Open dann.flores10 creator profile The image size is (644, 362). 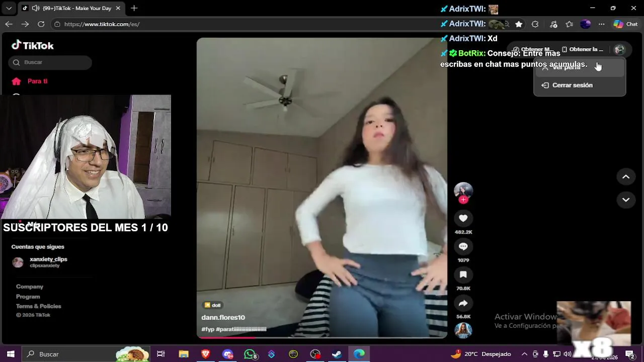(x=223, y=317)
